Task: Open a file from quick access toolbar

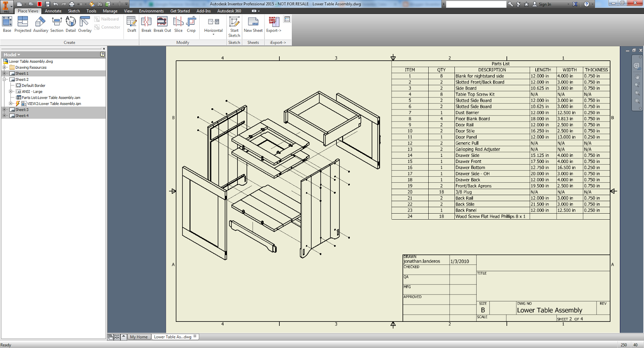Action: click(x=31, y=4)
